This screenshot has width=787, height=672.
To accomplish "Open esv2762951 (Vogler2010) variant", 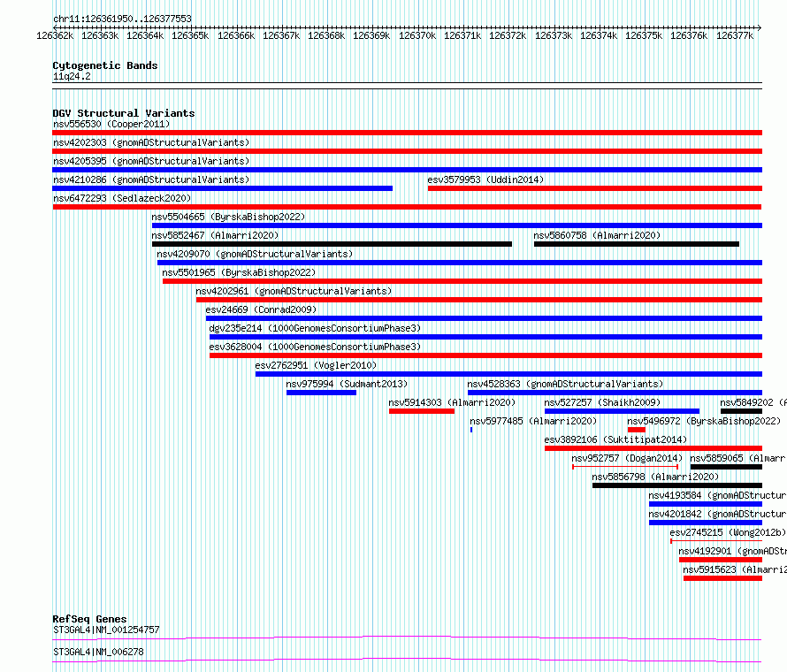I will [x=316, y=365].
